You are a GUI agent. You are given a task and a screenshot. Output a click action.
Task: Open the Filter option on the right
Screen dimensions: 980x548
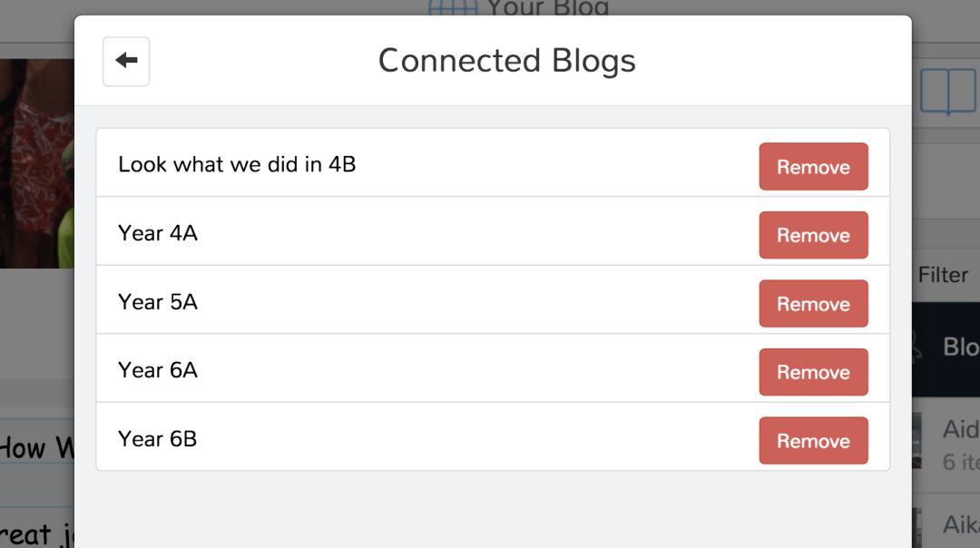coord(944,275)
